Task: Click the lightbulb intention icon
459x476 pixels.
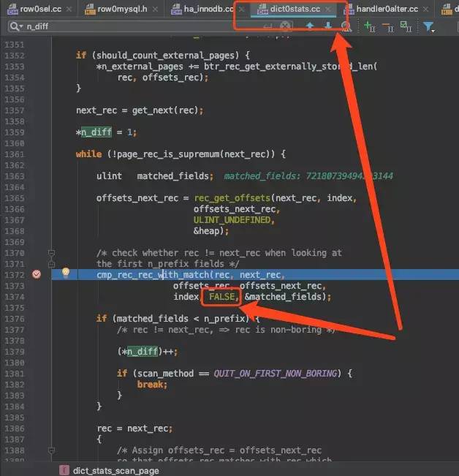Action: 66,273
